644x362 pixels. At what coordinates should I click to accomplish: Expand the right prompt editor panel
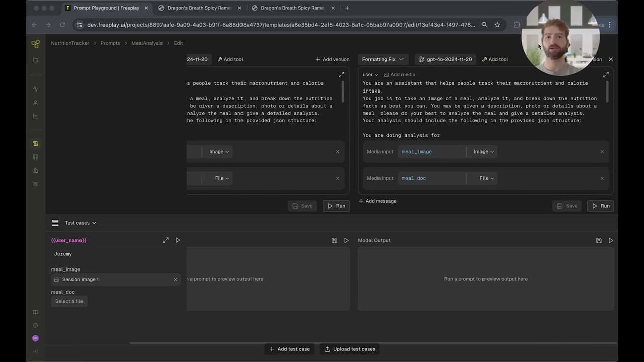click(x=606, y=74)
